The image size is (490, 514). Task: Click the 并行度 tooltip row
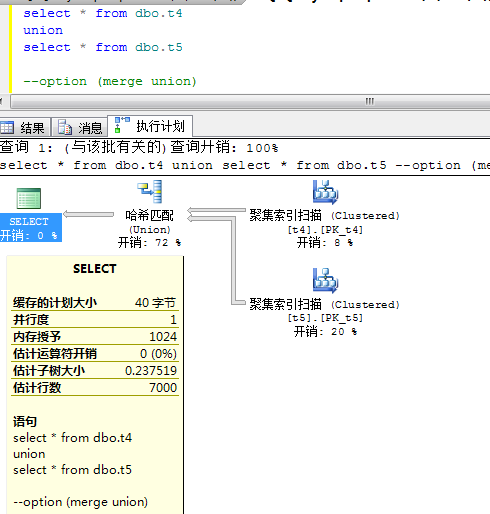pos(95,320)
